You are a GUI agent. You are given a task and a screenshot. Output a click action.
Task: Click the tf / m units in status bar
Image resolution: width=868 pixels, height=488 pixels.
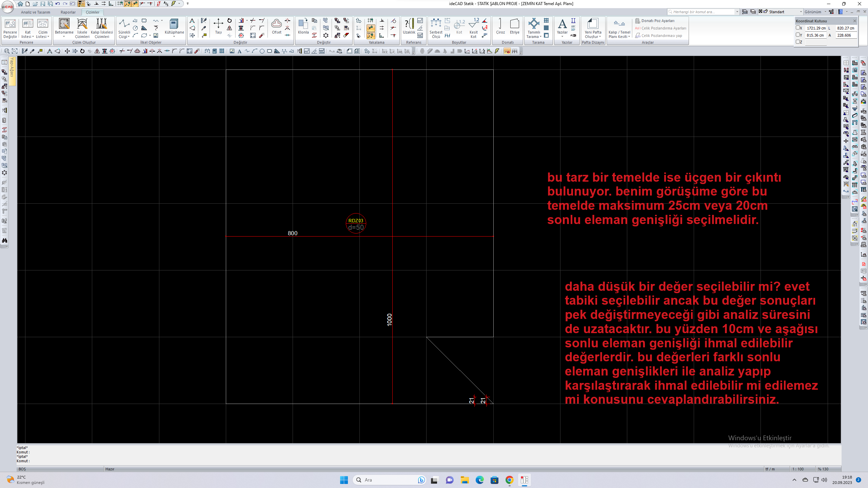click(x=770, y=469)
